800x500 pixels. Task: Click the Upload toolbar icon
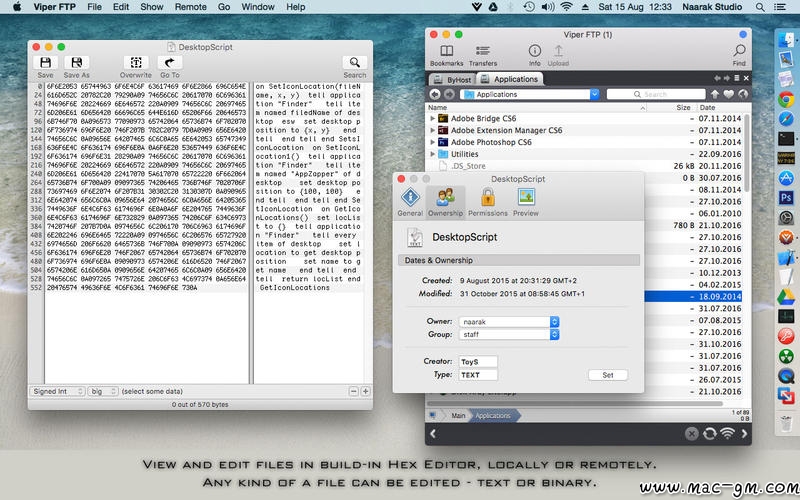pos(558,51)
